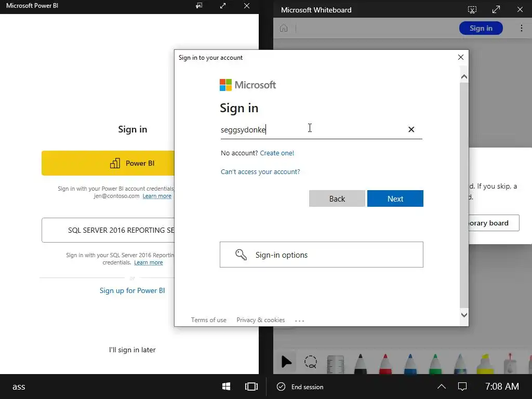Screen dimensions: 532x399
Task: Open Privacy & cookies link
Action: (261, 320)
